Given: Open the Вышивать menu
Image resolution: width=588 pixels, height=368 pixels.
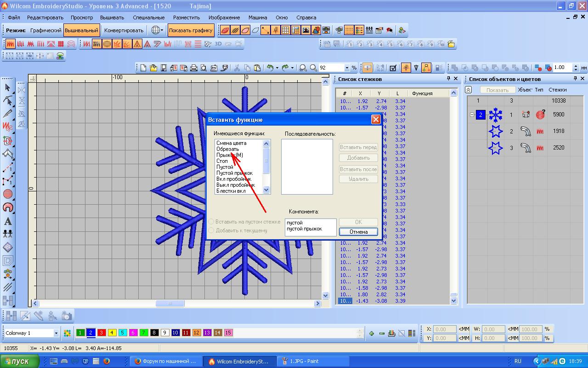Looking at the screenshot, I should click(112, 17).
